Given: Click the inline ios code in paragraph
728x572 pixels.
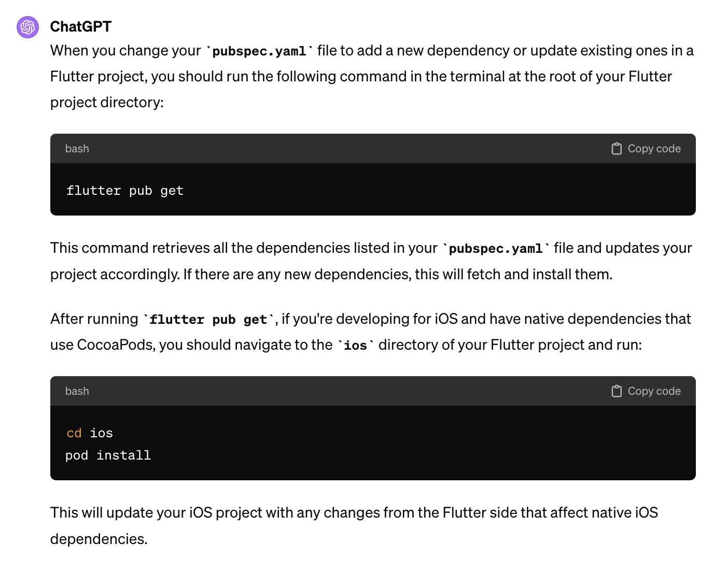Looking at the screenshot, I should tap(356, 346).
